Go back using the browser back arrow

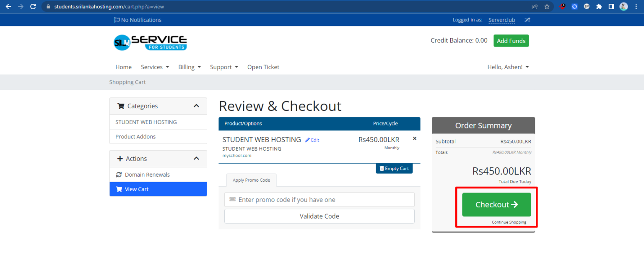click(x=8, y=7)
